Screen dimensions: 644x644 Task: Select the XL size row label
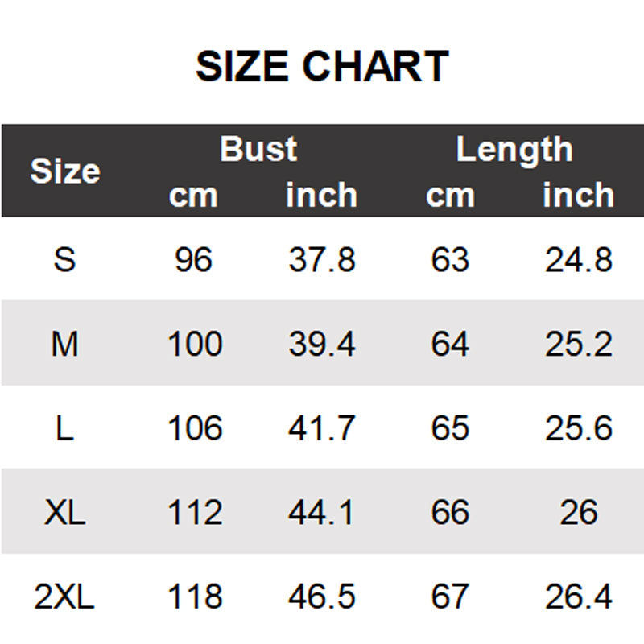point(64,513)
